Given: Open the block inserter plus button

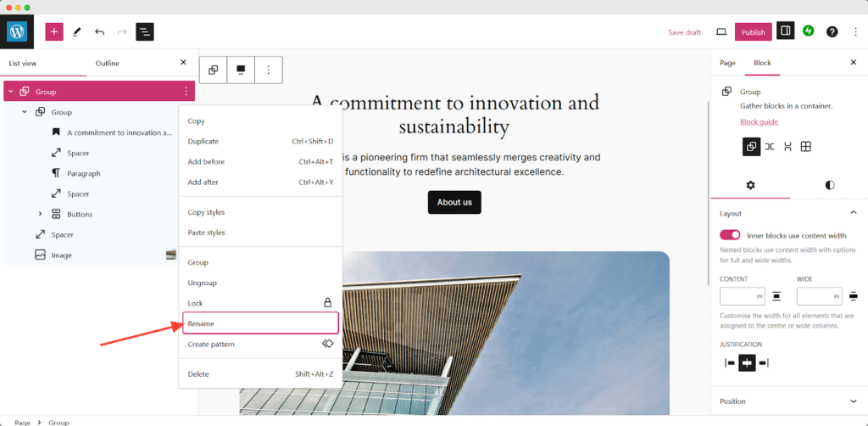Looking at the screenshot, I should tap(54, 31).
